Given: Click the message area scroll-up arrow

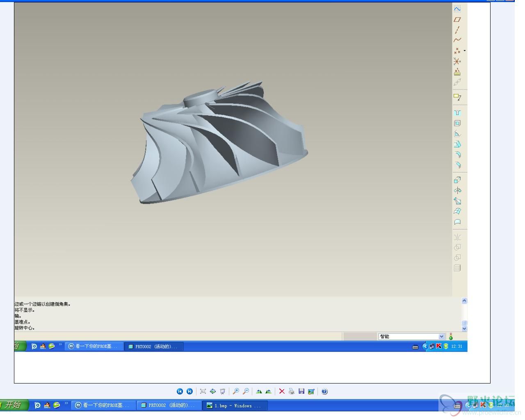Looking at the screenshot, I should click(464, 301).
